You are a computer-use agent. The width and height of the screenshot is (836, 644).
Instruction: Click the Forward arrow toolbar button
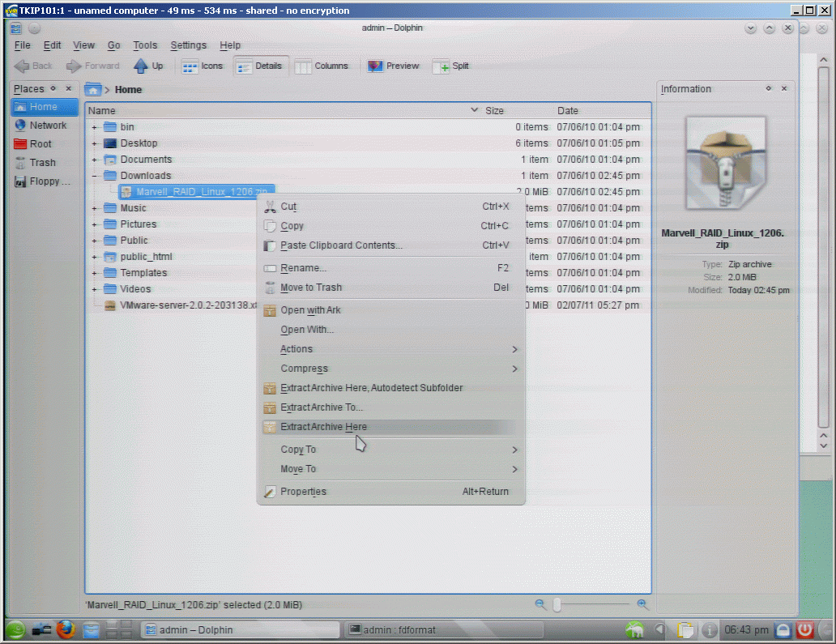pyautogui.click(x=93, y=66)
